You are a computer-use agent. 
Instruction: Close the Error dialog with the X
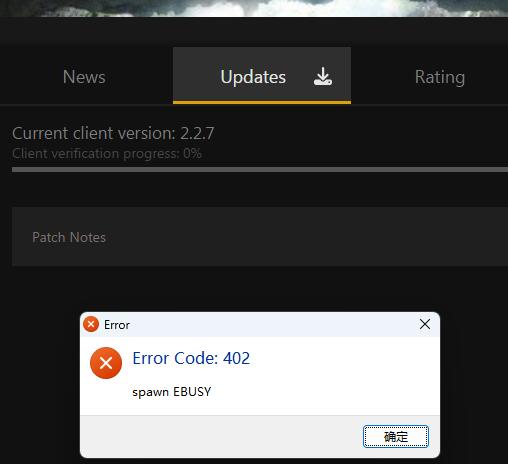[425, 324]
